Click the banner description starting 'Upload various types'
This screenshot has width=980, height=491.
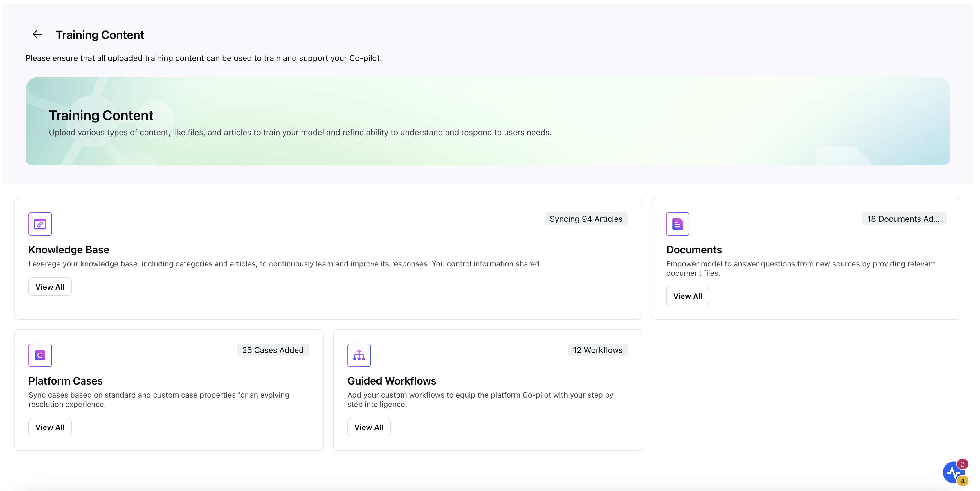click(300, 133)
